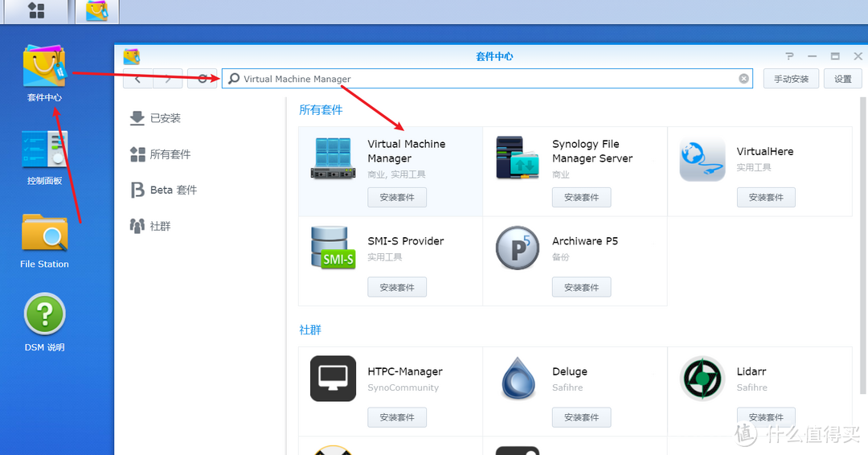Open window help question mark
The height and width of the screenshot is (455, 868).
click(789, 56)
